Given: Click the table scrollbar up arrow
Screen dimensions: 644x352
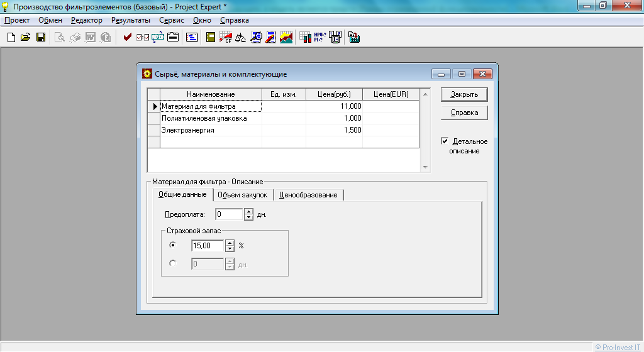Looking at the screenshot, I should 426,94.
